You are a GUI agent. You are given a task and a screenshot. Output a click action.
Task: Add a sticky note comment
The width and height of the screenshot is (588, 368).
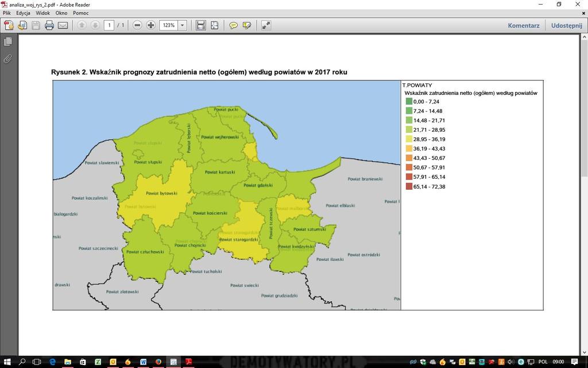coord(233,25)
